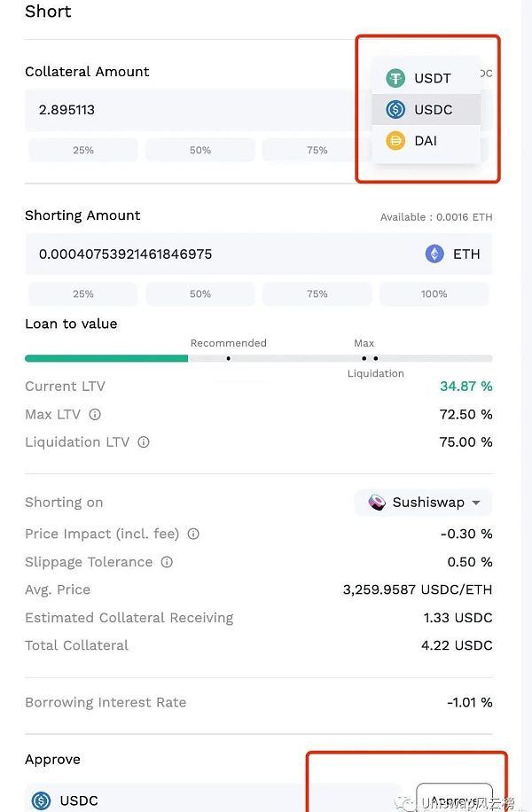Image resolution: width=532 pixels, height=812 pixels.
Task: Show Price Impact info tooltip icon
Action: (x=193, y=535)
